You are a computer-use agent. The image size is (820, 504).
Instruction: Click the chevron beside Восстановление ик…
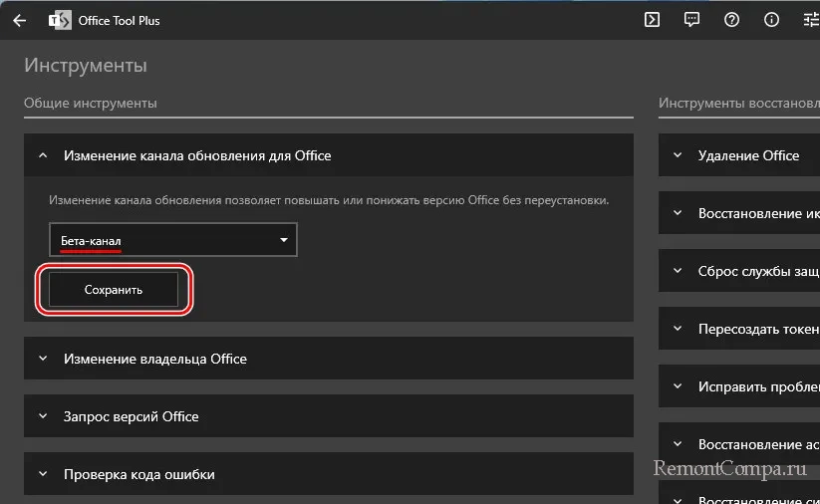coord(678,213)
